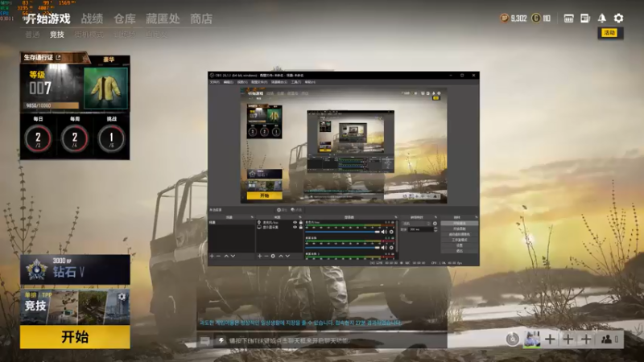644x362 pixels.
Task: Move OBS scene down arrow
Action: 233,256
